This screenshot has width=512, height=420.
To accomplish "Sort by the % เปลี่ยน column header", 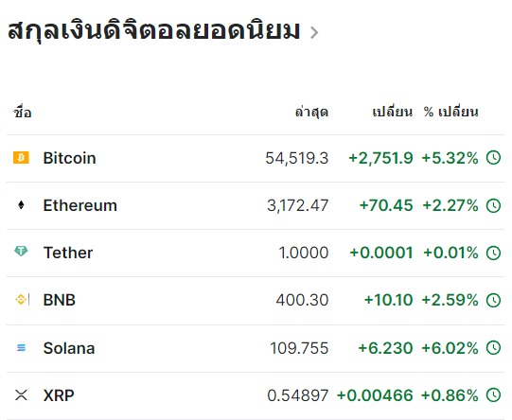I will 450,112.
